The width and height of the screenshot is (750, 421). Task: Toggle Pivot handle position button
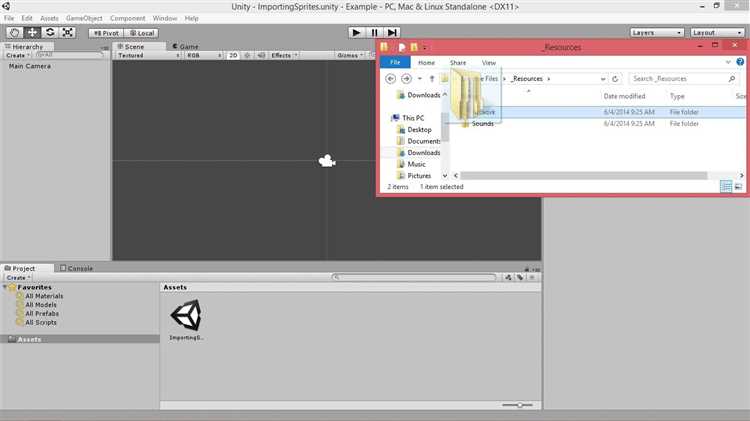[106, 33]
